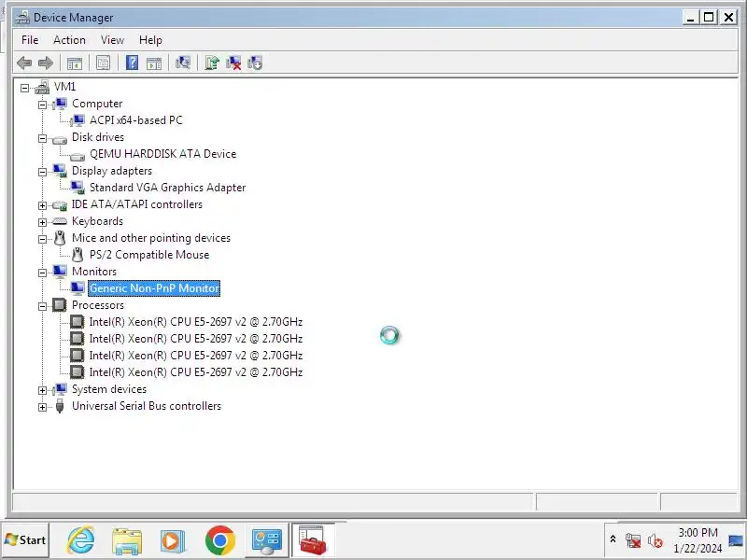Click the Universal Serial Bus controllers icon
Screen dimensions: 747x560
coord(60,406)
